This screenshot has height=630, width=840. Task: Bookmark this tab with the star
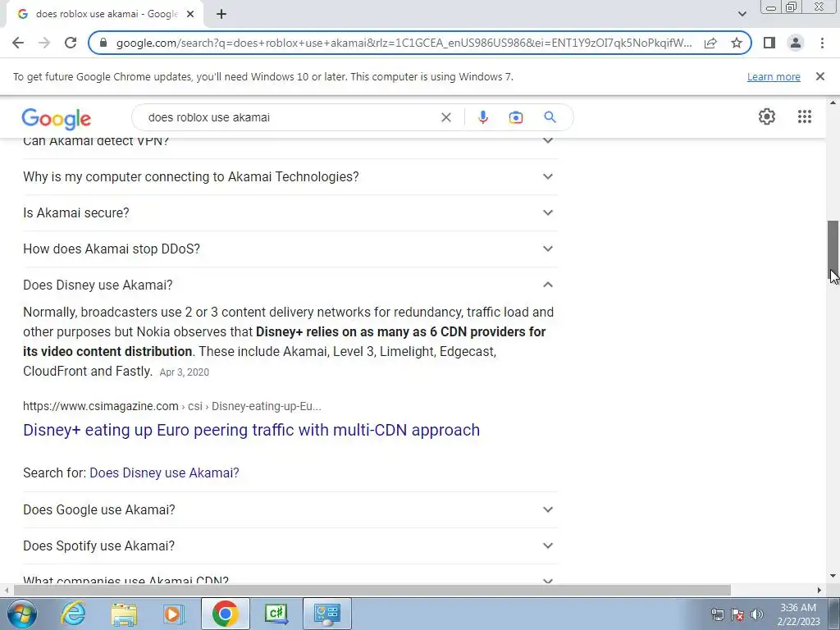[x=737, y=43]
